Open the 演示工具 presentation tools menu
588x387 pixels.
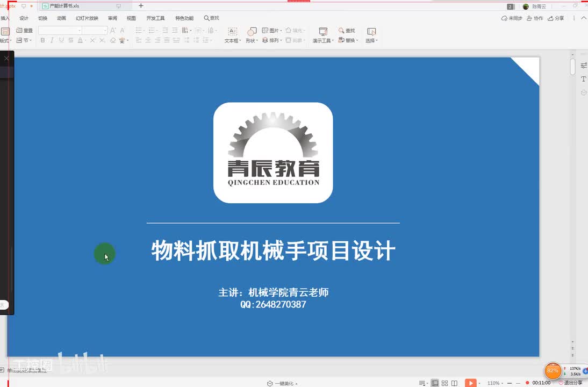pos(323,35)
